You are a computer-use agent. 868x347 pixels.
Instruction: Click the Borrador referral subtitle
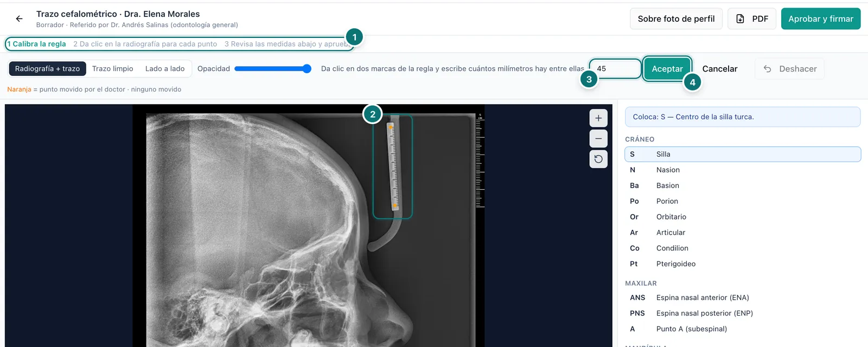[137, 25]
